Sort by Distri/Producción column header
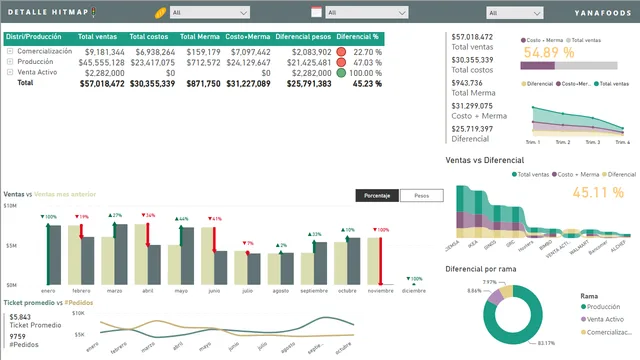Screen dimensions: 640x360 pos(33,37)
